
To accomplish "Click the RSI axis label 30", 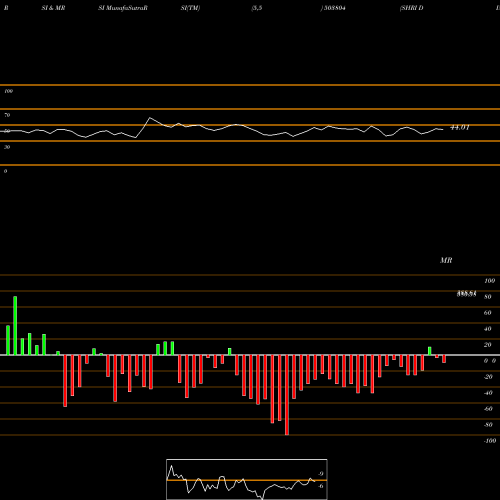I will coord(7,147).
